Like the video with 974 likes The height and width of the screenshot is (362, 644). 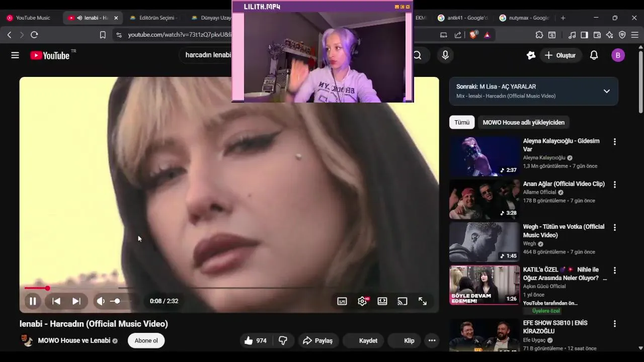255,340
